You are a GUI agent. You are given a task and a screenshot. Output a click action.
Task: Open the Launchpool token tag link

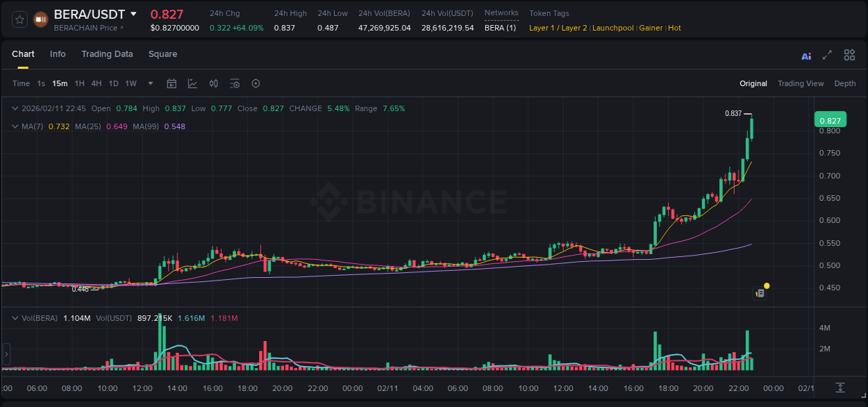click(x=613, y=28)
